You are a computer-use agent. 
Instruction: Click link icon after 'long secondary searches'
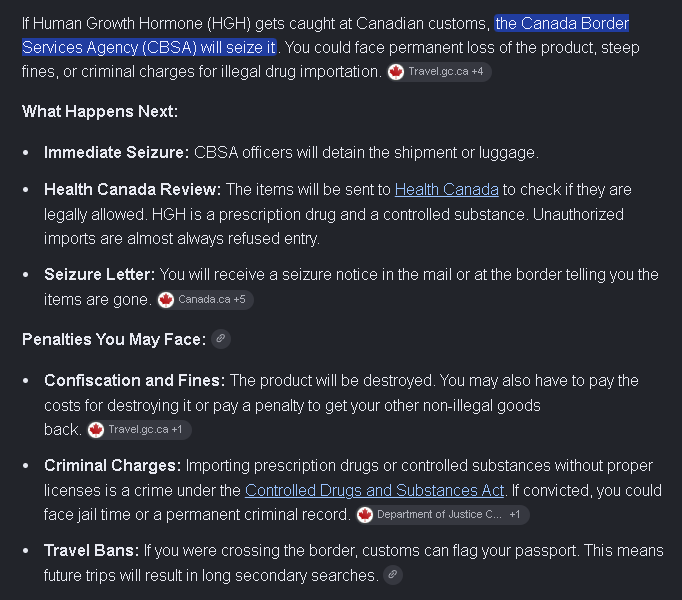pyautogui.click(x=393, y=575)
